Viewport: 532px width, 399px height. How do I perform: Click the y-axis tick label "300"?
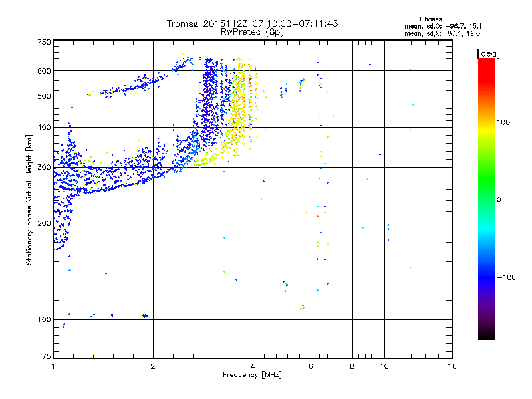44,168
